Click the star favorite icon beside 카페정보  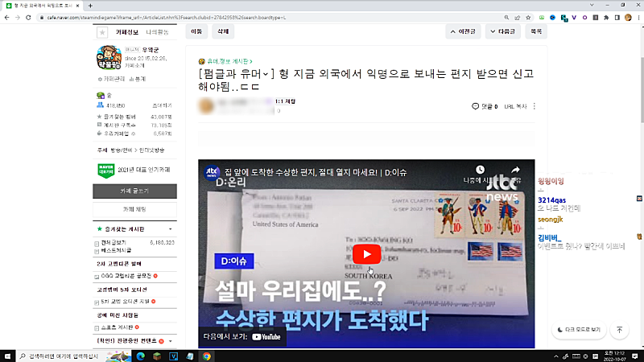click(102, 32)
